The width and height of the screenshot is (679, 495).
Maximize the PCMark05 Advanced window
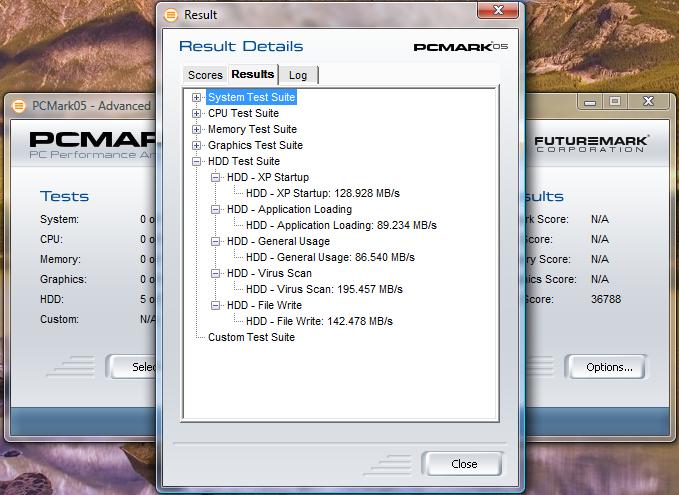click(x=614, y=102)
